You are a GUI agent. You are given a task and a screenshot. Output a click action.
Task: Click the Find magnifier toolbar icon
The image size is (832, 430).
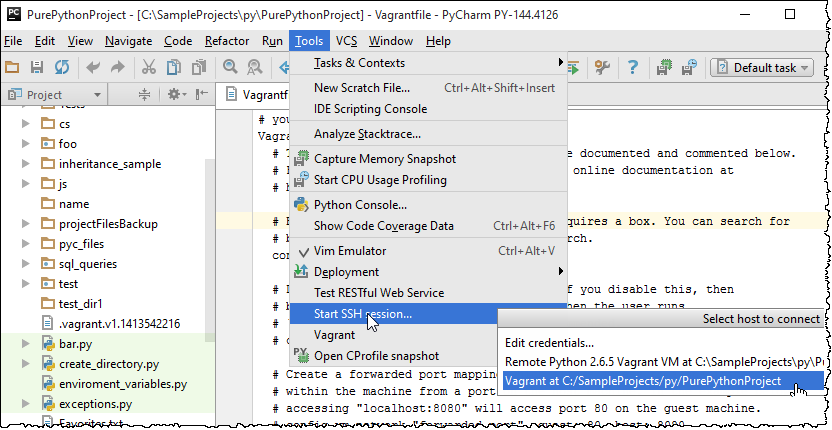[x=230, y=67]
